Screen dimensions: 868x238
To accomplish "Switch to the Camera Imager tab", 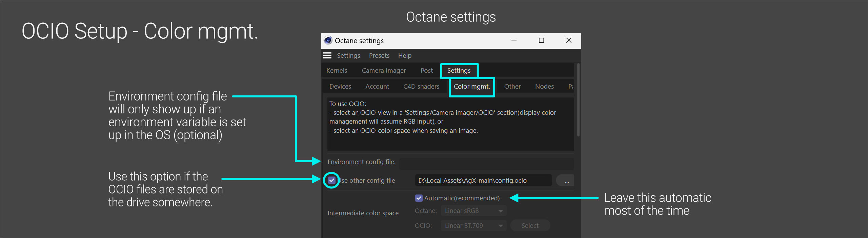I will coord(383,71).
